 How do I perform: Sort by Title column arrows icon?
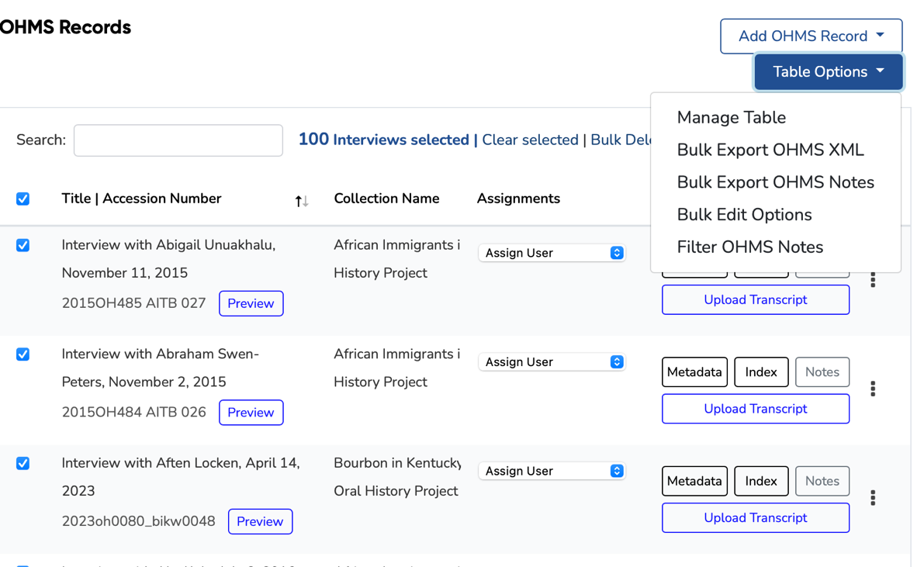click(x=302, y=201)
